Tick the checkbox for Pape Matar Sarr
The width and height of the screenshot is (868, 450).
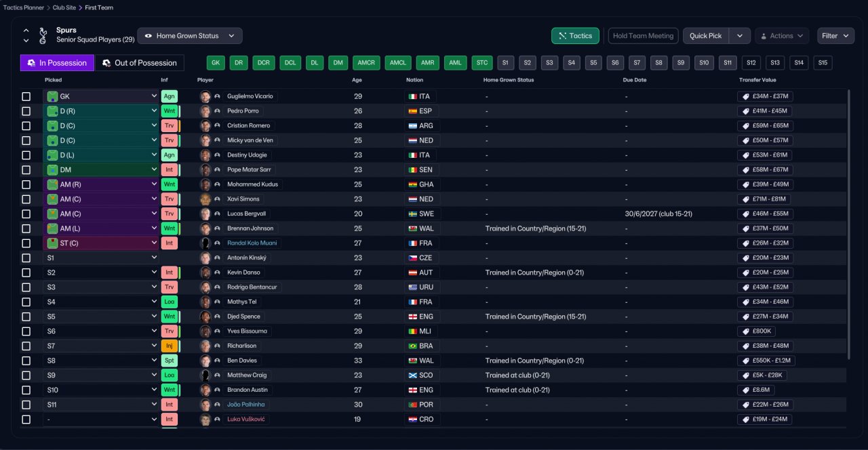tap(26, 170)
